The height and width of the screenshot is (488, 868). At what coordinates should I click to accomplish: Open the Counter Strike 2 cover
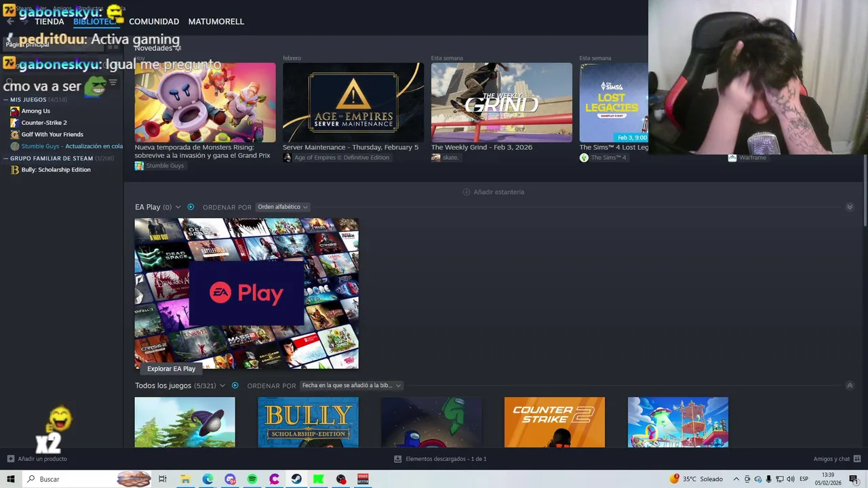coord(554,422)
